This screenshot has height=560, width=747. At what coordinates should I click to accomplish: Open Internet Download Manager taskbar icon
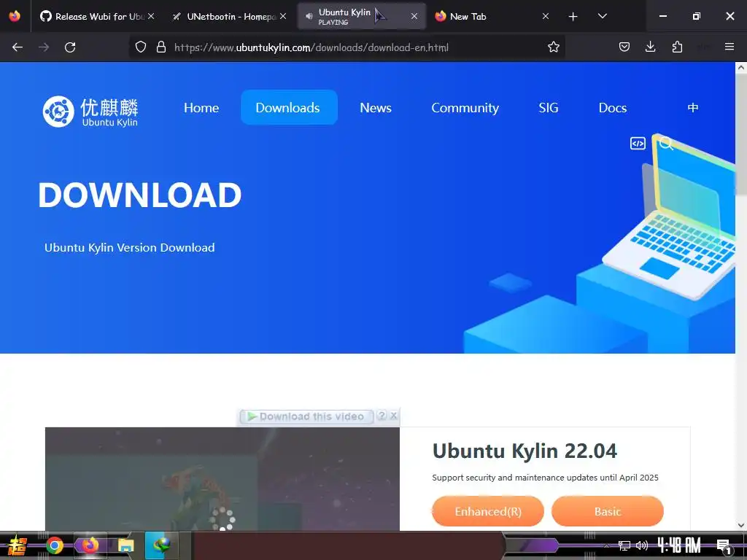click(161, 545)
